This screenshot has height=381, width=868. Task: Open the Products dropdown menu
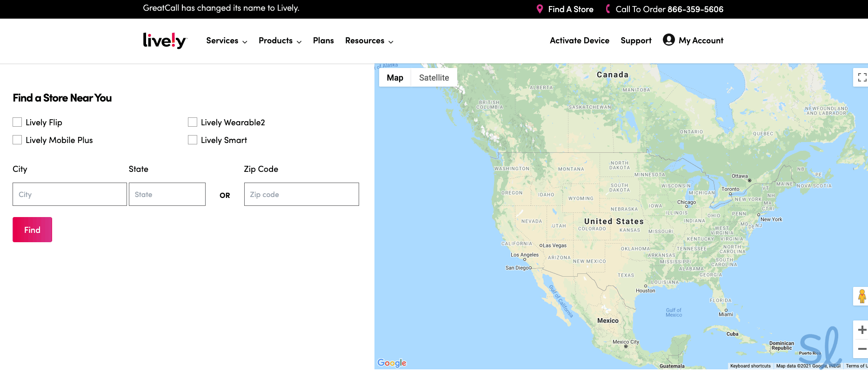click(x=280, y=41)
